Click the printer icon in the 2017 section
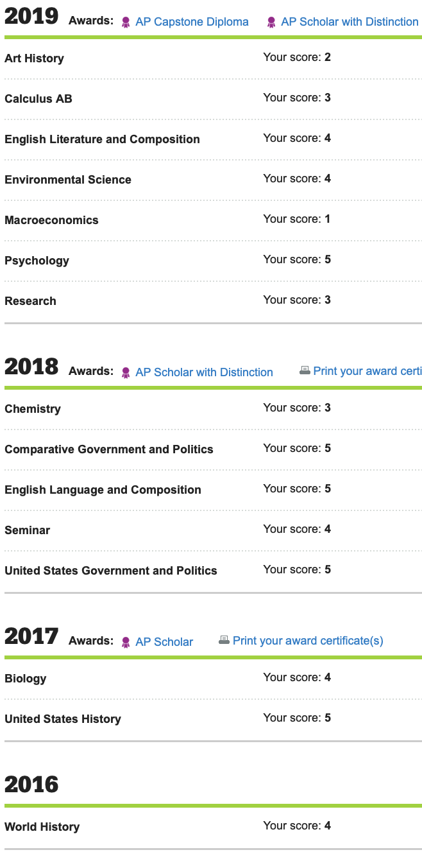 pos(224,641)
